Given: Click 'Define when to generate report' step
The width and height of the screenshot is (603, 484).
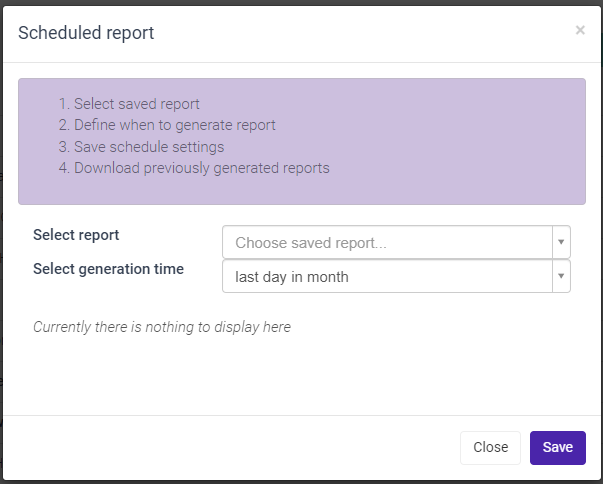Looking at the screenshot, I should (174, 125).
